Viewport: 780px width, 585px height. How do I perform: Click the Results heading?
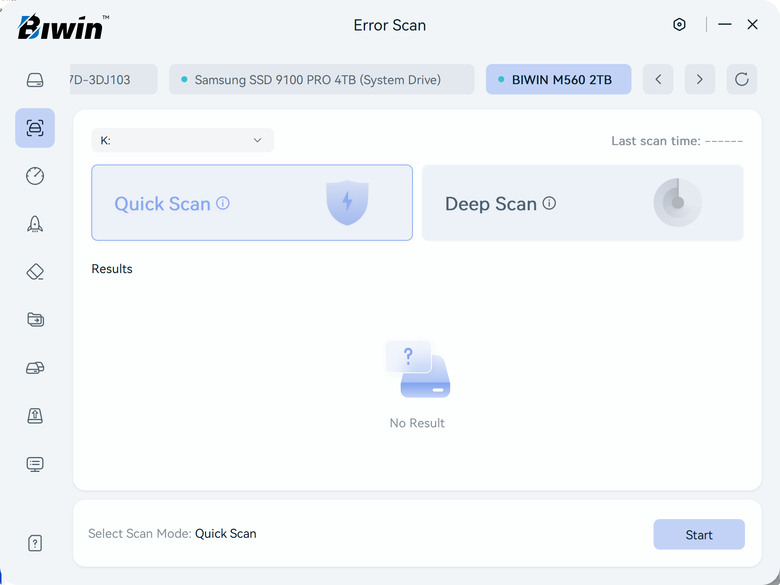112,269
